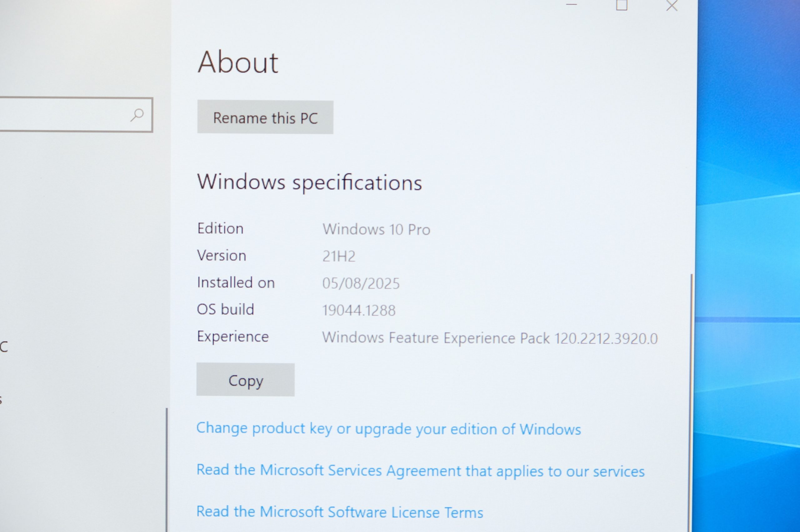Click the Windows specifications heading
Viewport: 800px width, 532px height.
310,182
